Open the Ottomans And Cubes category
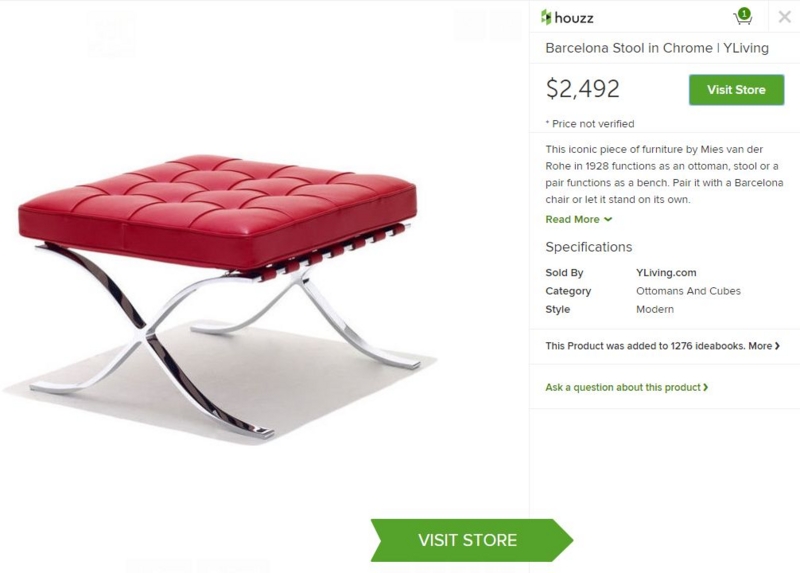The height and width of the screenshot is (573, 800). (x=688, y=291)
